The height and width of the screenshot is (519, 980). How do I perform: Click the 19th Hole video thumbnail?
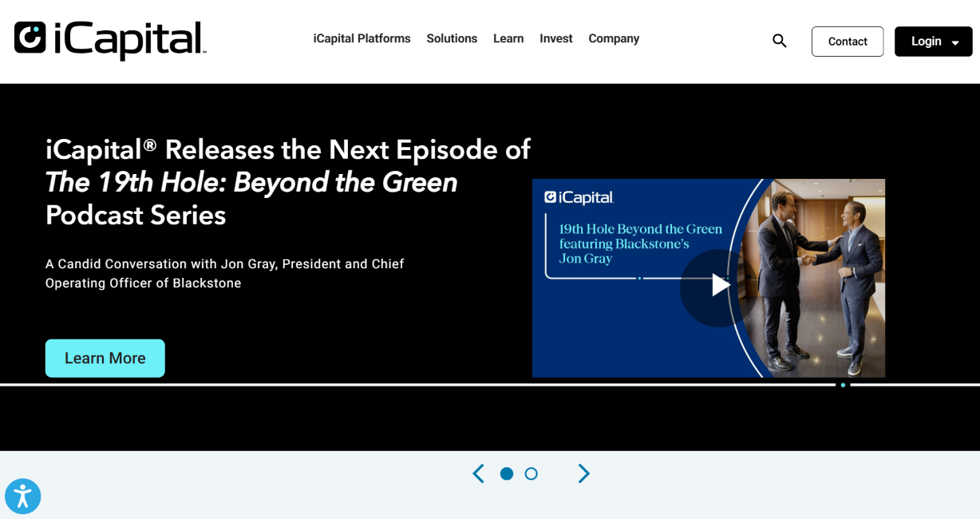pos(709,278)
